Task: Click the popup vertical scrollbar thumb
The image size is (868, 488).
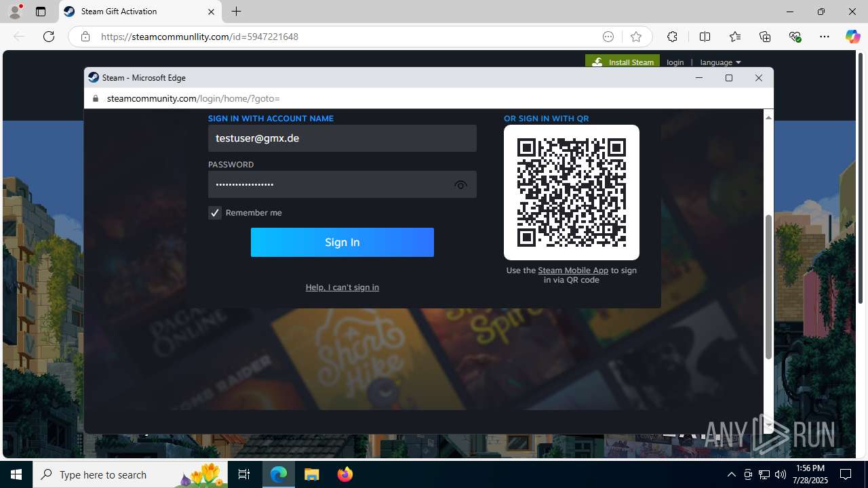Action: point(768,287)
